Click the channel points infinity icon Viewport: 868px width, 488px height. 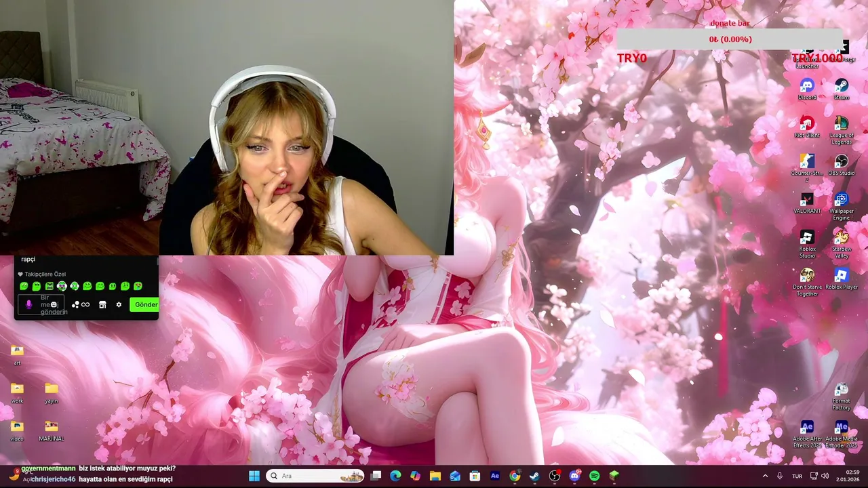click(x=85, y=304)
